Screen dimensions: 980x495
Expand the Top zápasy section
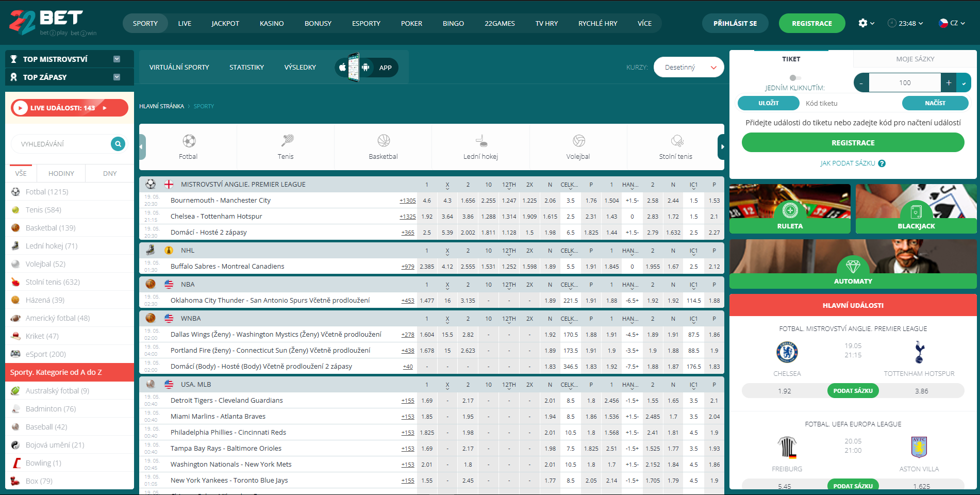117,77
